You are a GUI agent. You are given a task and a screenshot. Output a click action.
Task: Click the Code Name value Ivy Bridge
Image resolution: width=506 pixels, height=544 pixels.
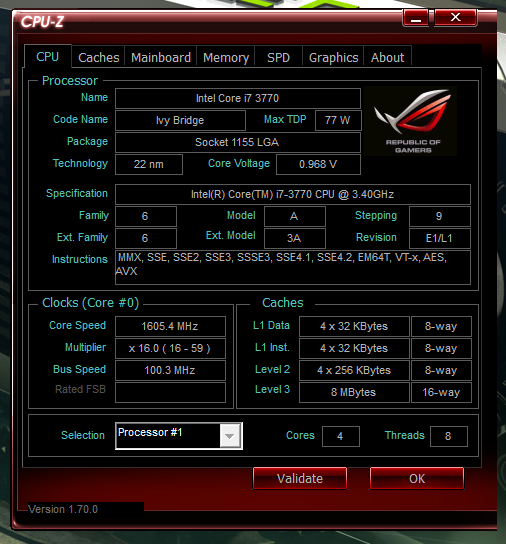pyautogui.click(x=180, y=120)
